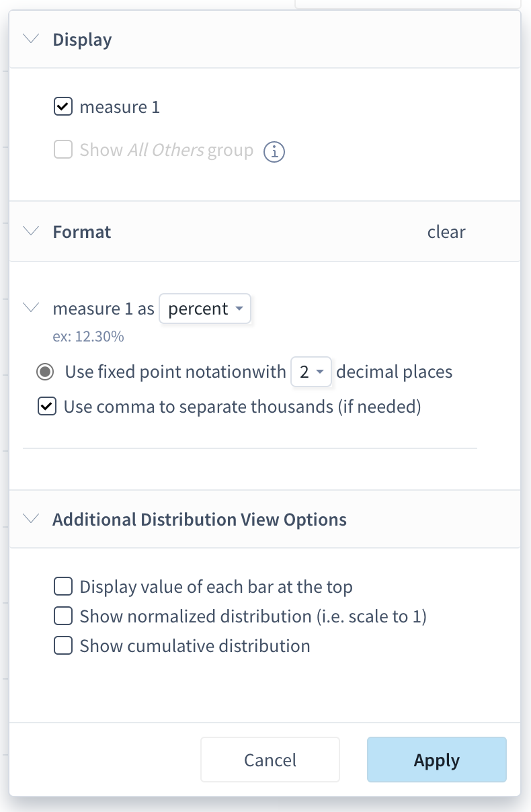
Task: Enable Display value of each bar at top
Action: [x=63, y=587]
